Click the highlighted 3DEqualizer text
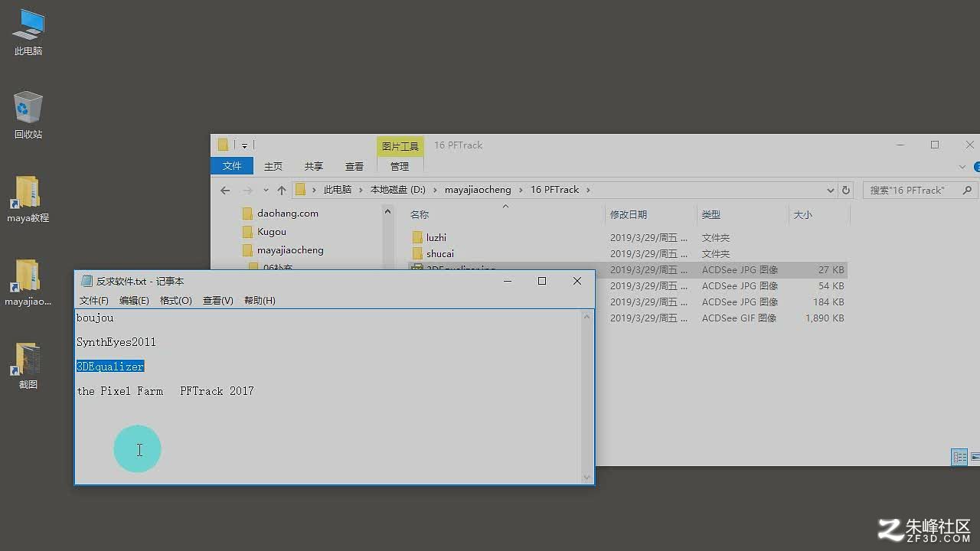The image size is (980, 551). point(110,367)
